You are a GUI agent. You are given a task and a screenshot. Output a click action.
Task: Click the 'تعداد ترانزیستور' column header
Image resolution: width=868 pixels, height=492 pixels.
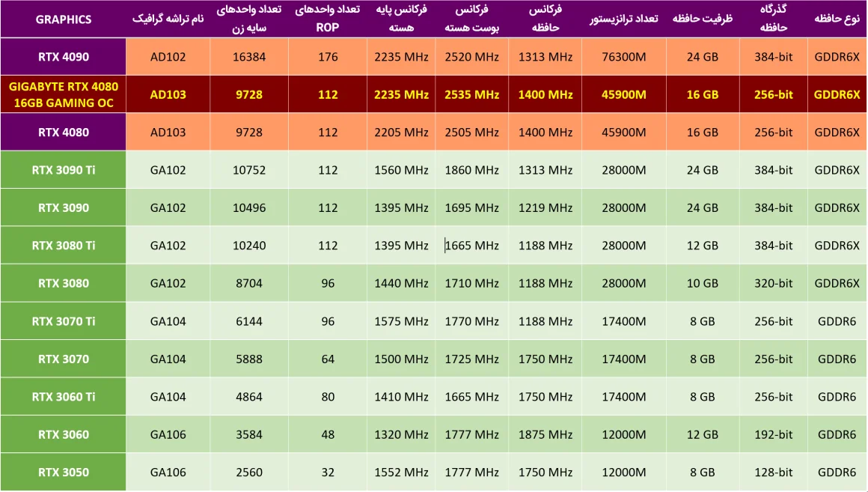(624, 19)
